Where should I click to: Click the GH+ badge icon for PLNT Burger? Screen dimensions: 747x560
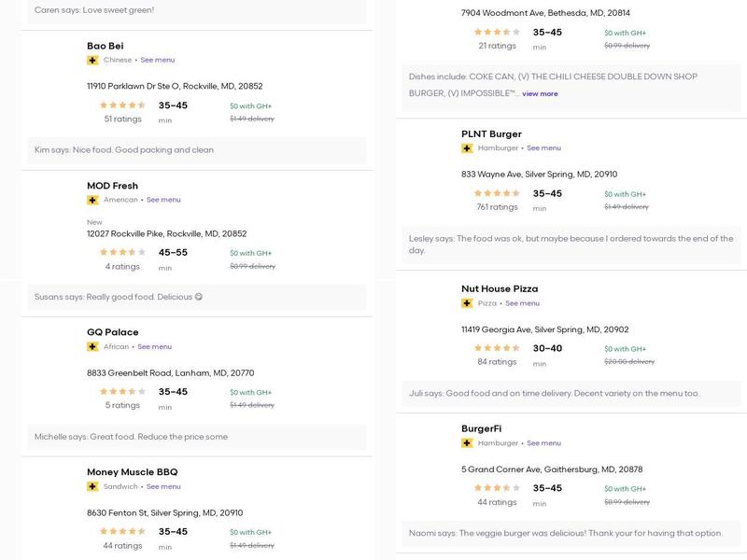(467, 147)
